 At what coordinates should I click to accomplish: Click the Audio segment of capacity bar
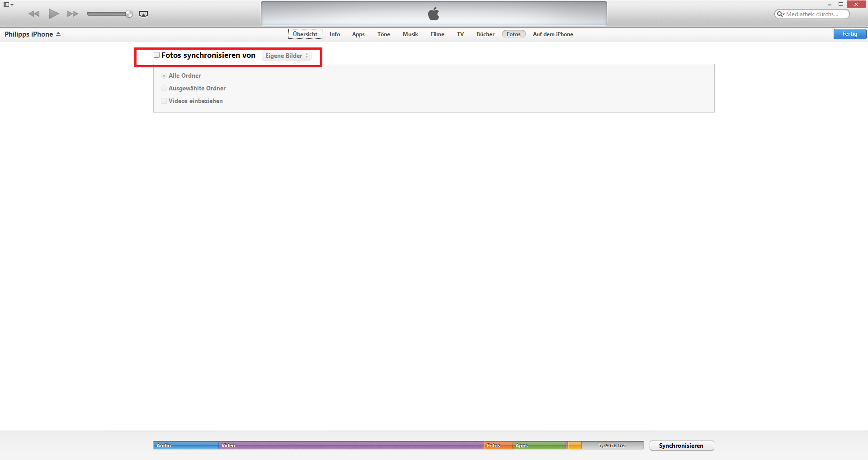click(x=186, y=446)
